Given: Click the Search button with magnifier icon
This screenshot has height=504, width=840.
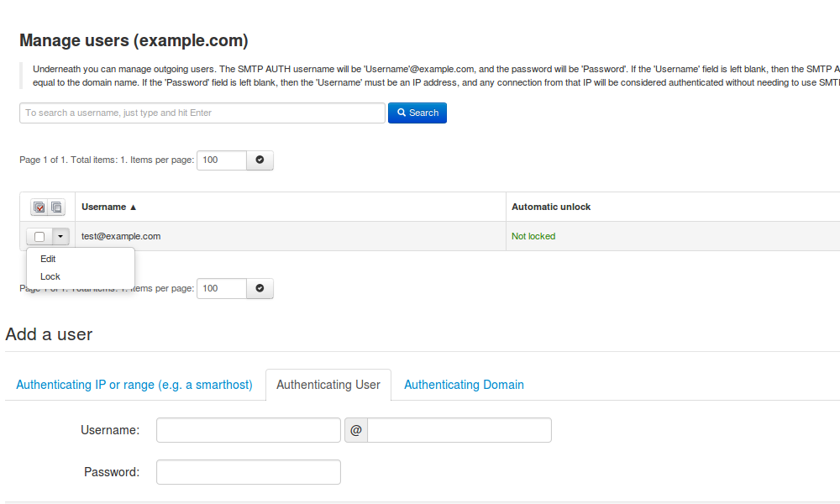Looking at the screenshot, I should pos(417,113).
